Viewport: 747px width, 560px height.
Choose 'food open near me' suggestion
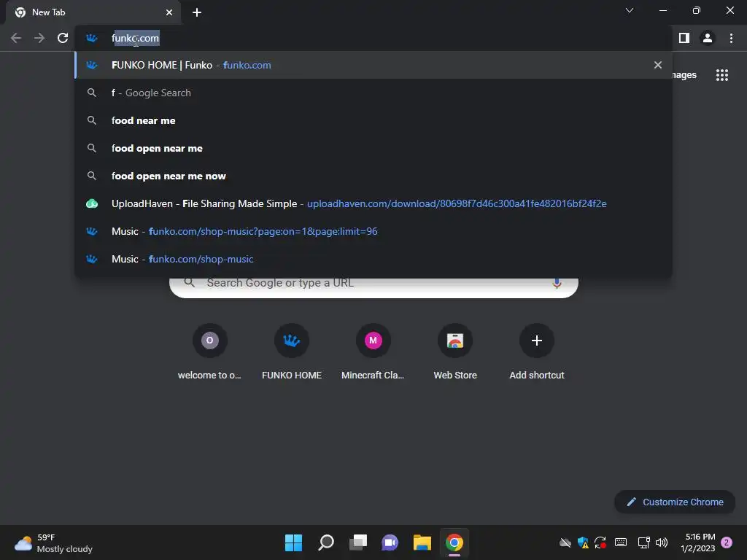pyautogui.click(x=373, y=148)
